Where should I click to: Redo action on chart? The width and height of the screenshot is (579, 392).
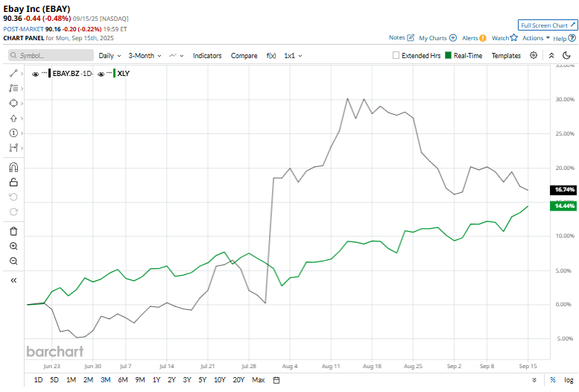13,212
